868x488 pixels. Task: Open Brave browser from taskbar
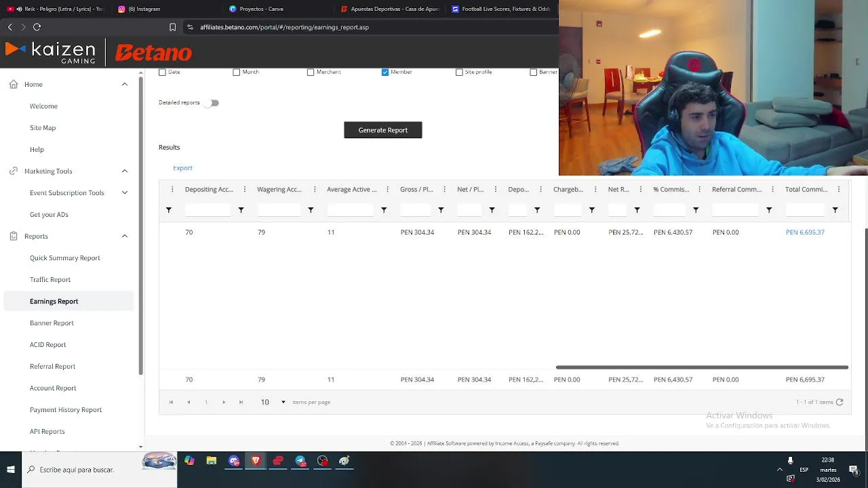256,461
